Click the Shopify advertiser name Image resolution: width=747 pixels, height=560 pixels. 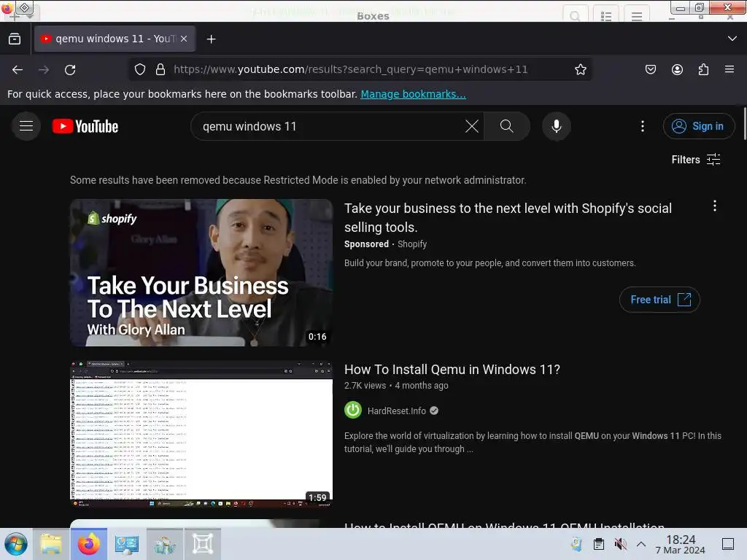tap(412, 244)
